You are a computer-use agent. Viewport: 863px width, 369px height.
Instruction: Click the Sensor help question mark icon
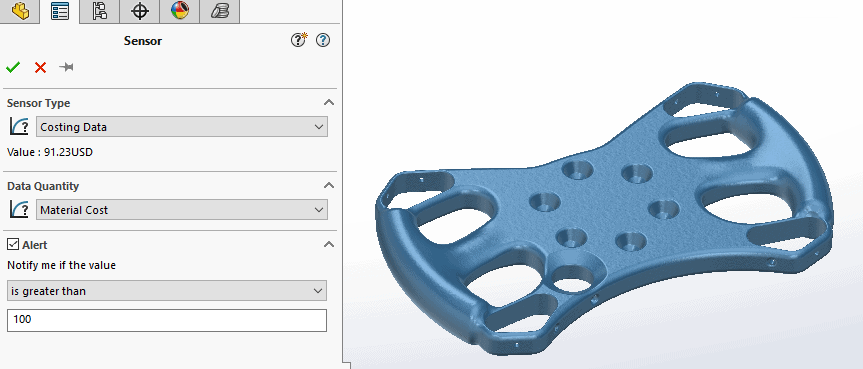click(323, 40)
